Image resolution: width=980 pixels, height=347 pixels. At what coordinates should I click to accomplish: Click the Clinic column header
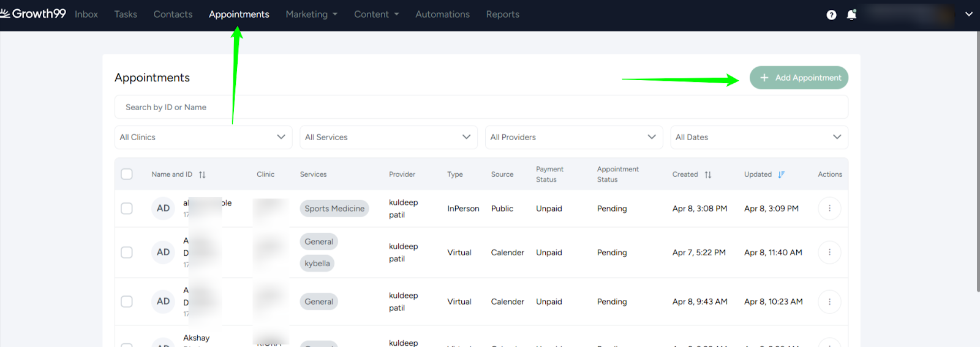266,174
